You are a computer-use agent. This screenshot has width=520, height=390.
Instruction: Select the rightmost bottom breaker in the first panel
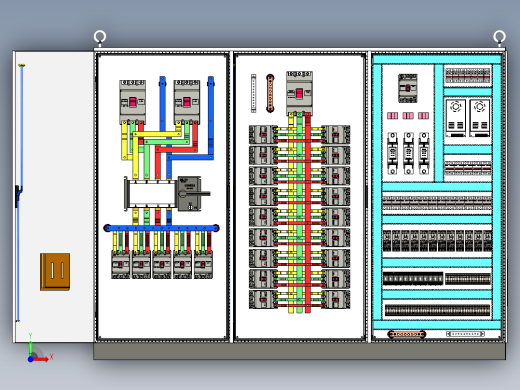click(x=203, y=265)
